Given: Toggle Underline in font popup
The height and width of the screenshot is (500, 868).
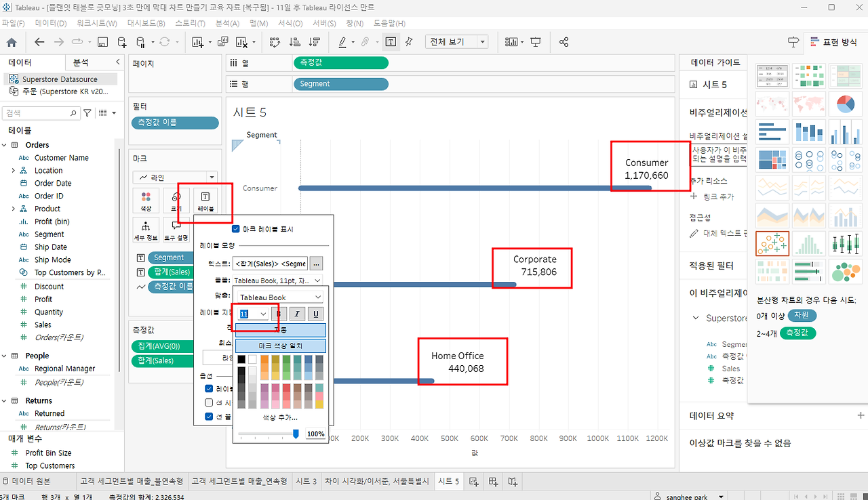Looking at the screenshot, I should [315, 314].
